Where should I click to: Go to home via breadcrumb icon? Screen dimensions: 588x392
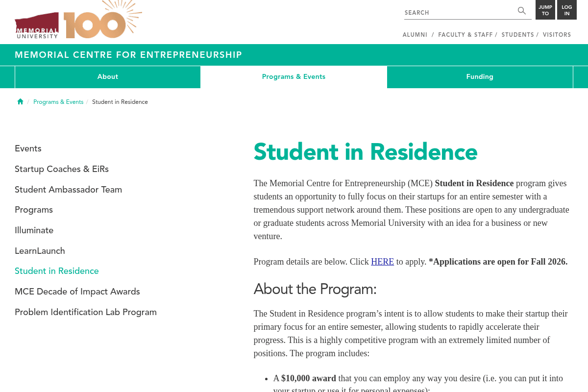[x=20, y=102]
